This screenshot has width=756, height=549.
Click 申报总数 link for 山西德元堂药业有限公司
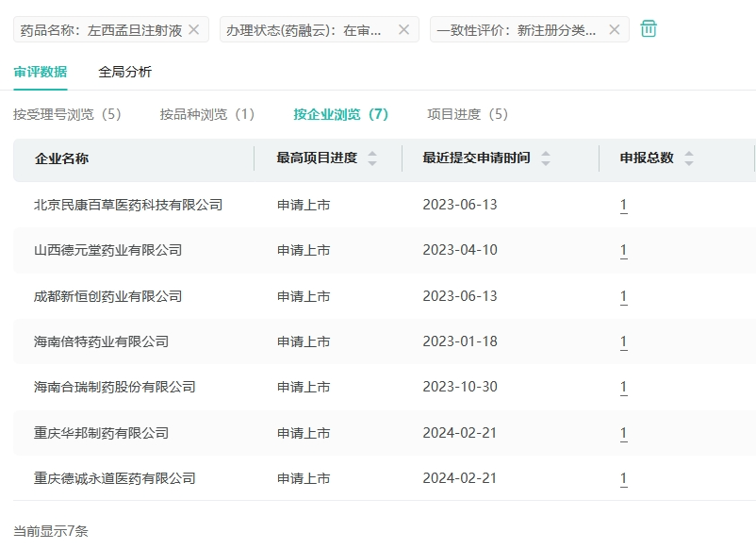[x=623, y=251]
